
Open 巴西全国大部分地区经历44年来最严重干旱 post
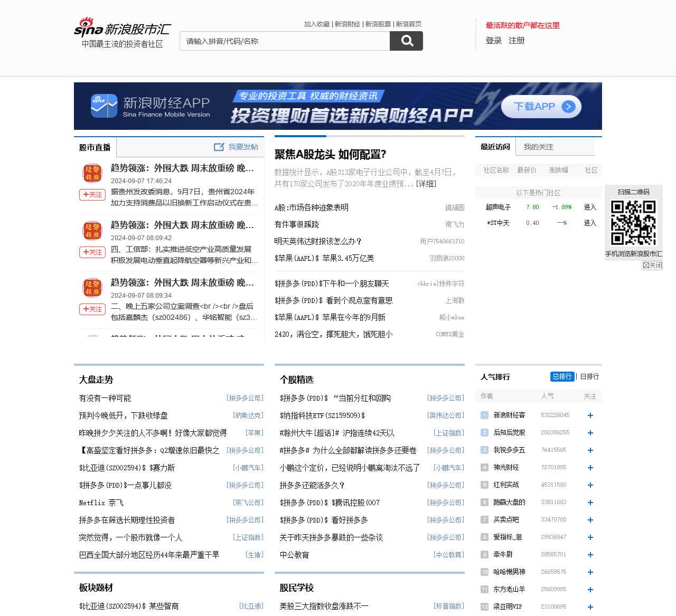point(149,555)
